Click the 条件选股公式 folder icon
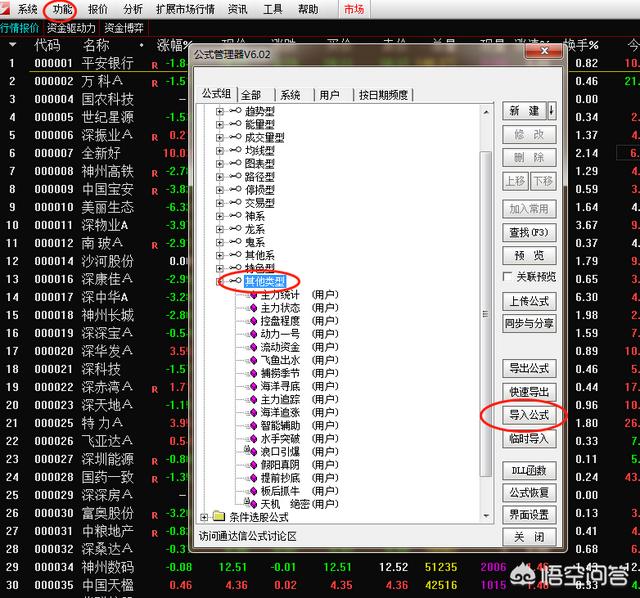Viewport: 640px width, 598px height. (x=219, y=517)
